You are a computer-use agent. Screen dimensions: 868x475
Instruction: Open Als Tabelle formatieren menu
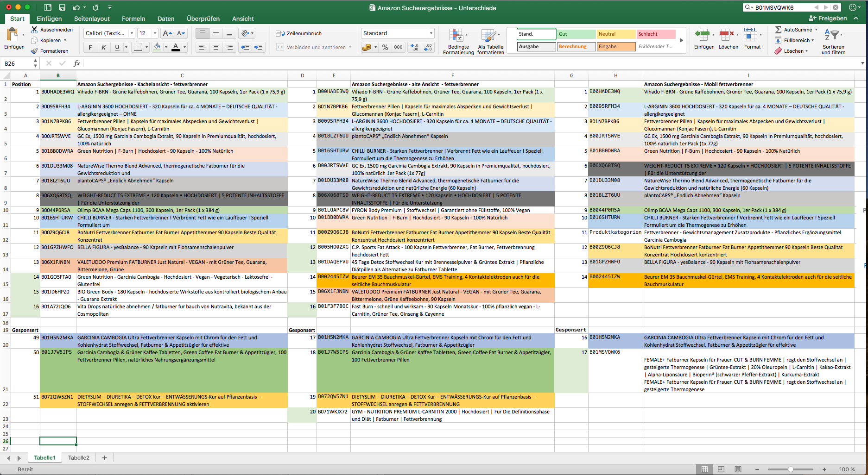tap(490, 42)
